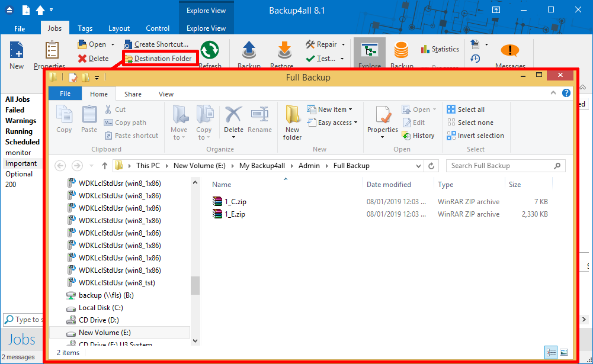Click the New backup job icon

coord(17,51)
